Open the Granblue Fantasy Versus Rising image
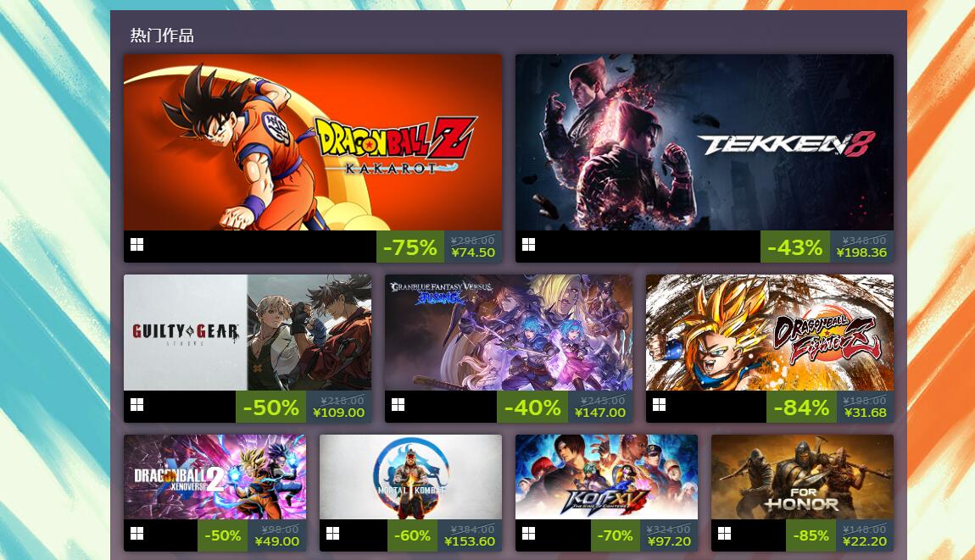The height and width of the screenshot is (560, 975). tap(509, 332)
